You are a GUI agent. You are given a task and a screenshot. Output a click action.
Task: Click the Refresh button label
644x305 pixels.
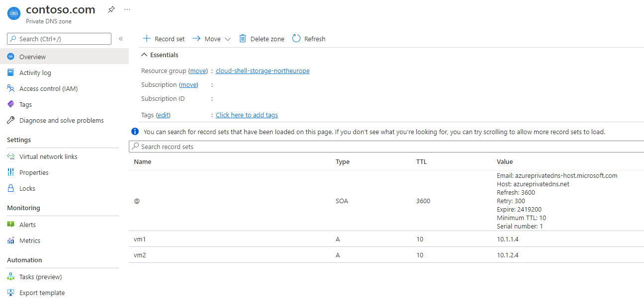pos(315,39)
